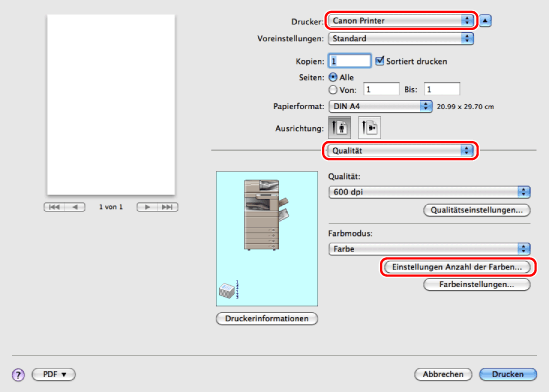Image resolution: width=549 pixels, height=392 pixels.
Task: Open the Voreinstellungen Standard dropdown
Action: pos(401,38)
